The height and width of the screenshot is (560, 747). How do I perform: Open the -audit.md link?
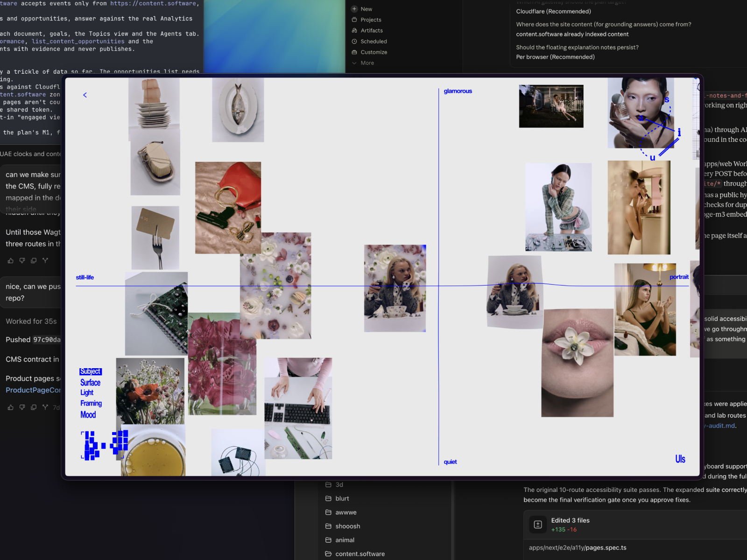pyautogui.click(x=720, y=426)
